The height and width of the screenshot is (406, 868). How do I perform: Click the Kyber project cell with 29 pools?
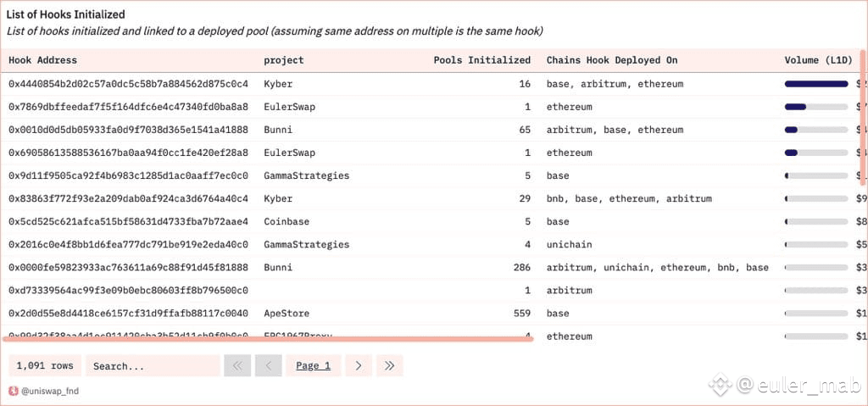coord(278,198)
